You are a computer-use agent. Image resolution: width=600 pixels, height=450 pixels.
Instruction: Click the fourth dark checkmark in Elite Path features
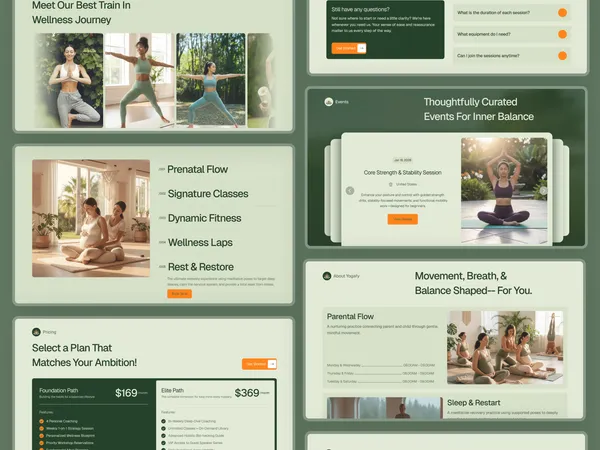click(x=163, y=443)
